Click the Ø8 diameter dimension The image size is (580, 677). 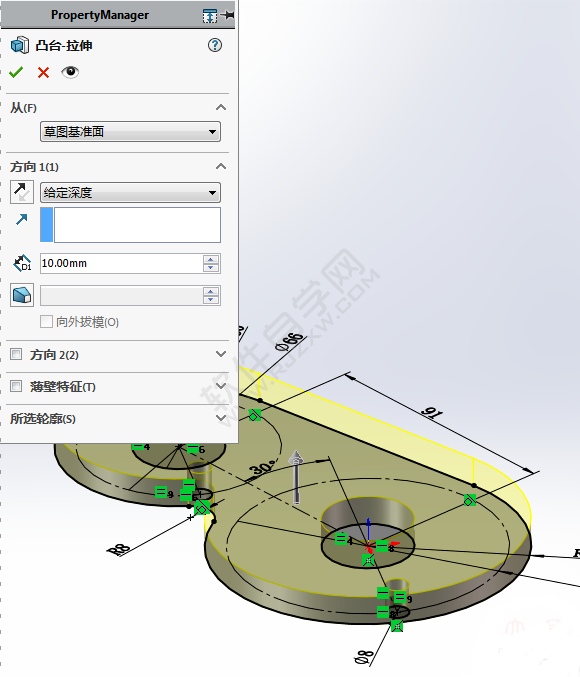tap(363, 657)
